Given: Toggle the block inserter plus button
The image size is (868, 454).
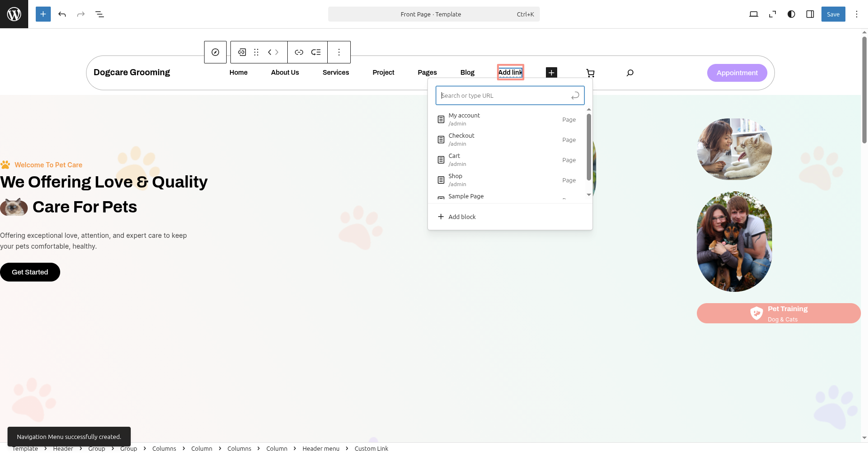Looking at the screenshot, I should coord(43,14).
